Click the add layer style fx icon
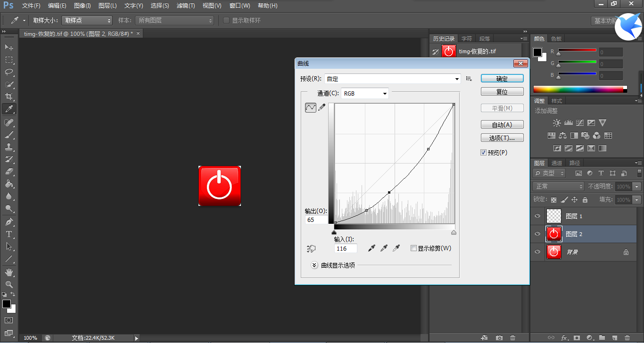The image size is (644, 343). [x=564, y=338]
